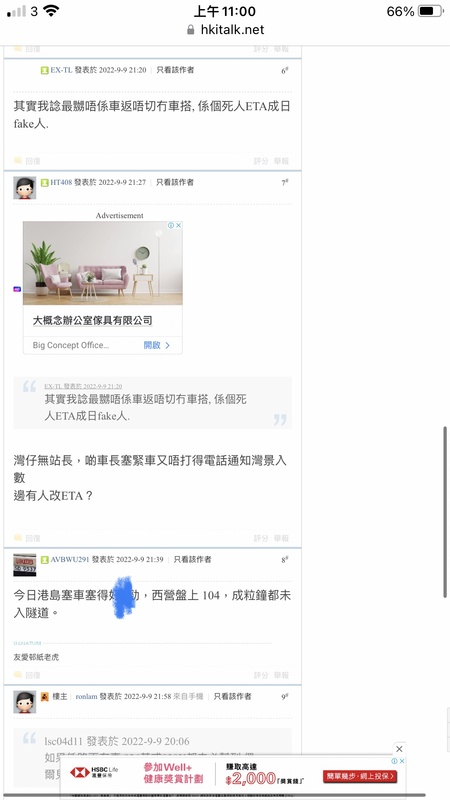Image resolution: width=450 pixels, height=800 pixels.
Task: Click the AdChoices icon on furniture ad
Action: pos(171,225)
